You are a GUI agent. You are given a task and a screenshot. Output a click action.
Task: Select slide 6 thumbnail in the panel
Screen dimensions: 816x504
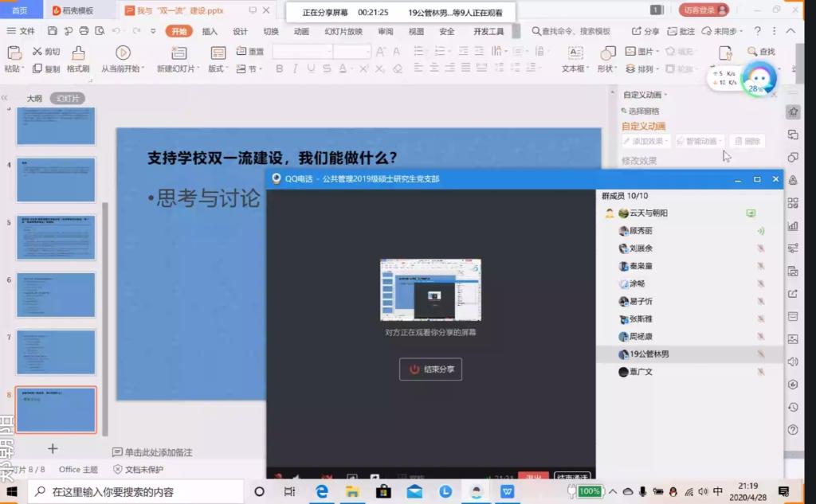[56, 295]
